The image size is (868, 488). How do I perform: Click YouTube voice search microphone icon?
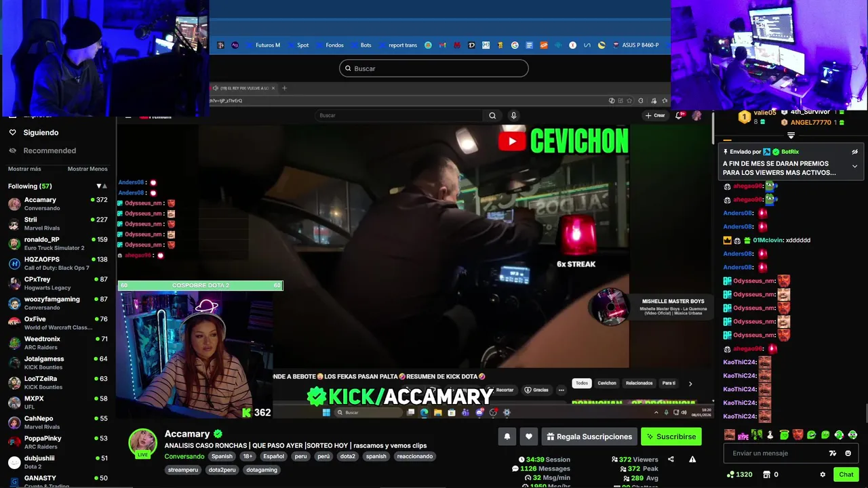(513, 115)
